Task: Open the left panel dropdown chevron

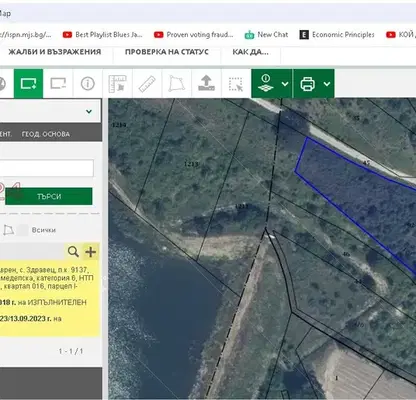Action: point(89,111)
